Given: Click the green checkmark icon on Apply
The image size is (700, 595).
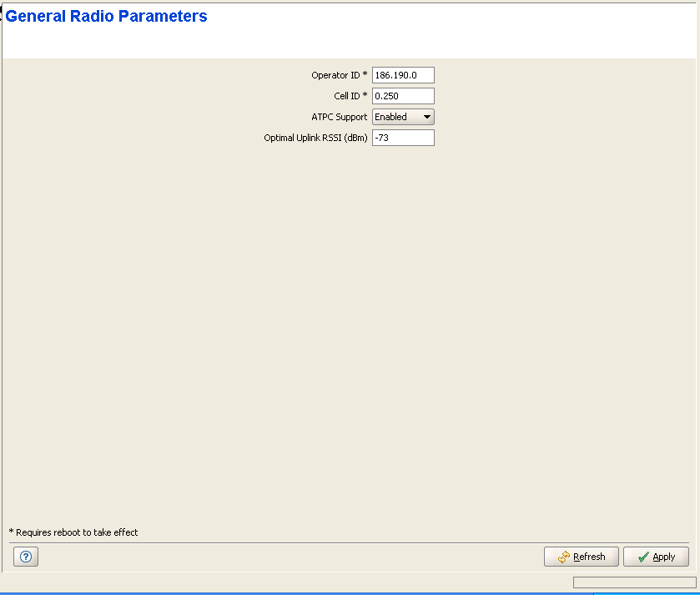Looking at the screenshot, I should coord(642,557).
